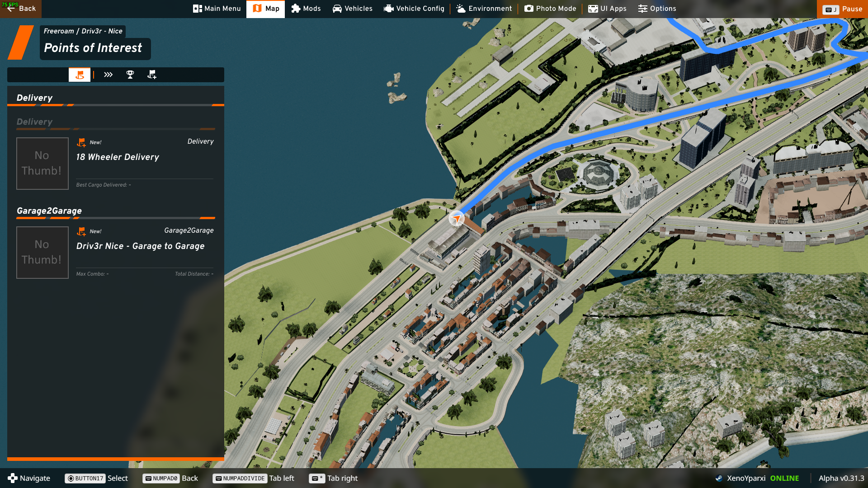The width and height of the screenshot is (868, 488).
Task: Open the UI Apps menu
Action: pos(607,9)
